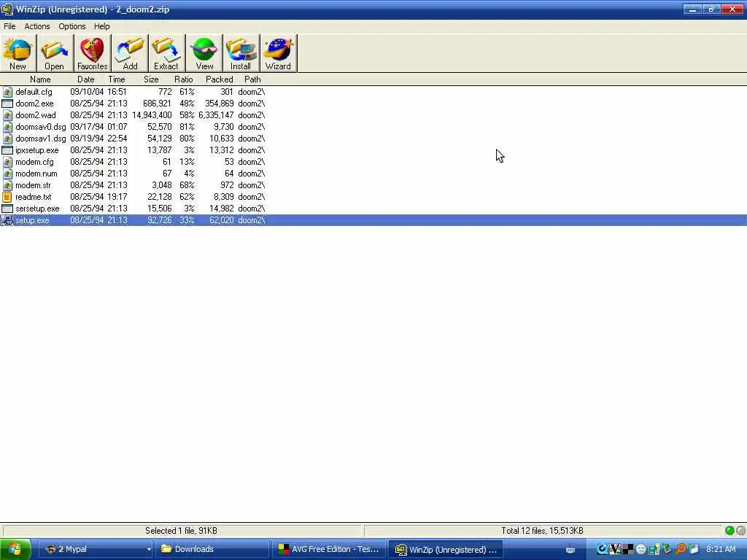Open the Options menu
747x560 pixels.
tap(72, 26)
